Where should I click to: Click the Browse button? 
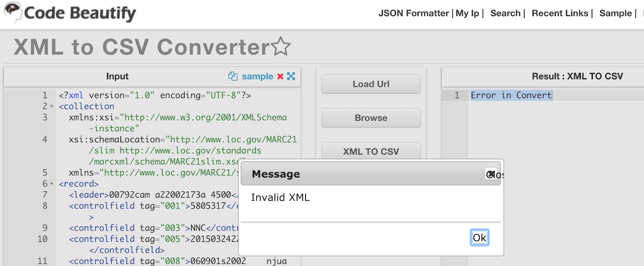tap(371, 118)
